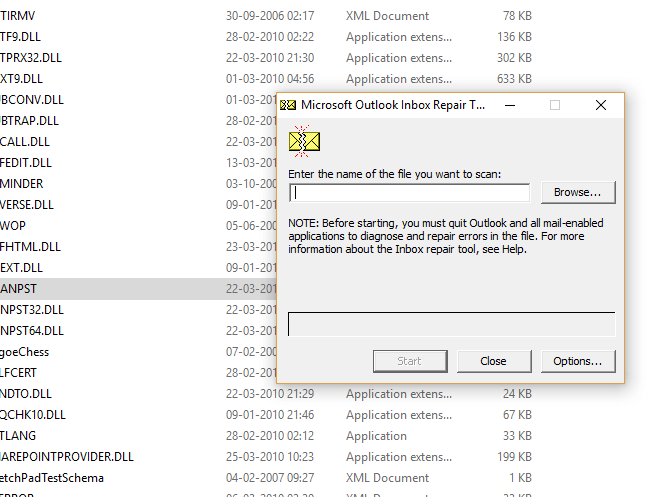The height and width of the screenshot is (497, 663).
Task: Select the NPST32.DLL file
Action: coord(32,310)
